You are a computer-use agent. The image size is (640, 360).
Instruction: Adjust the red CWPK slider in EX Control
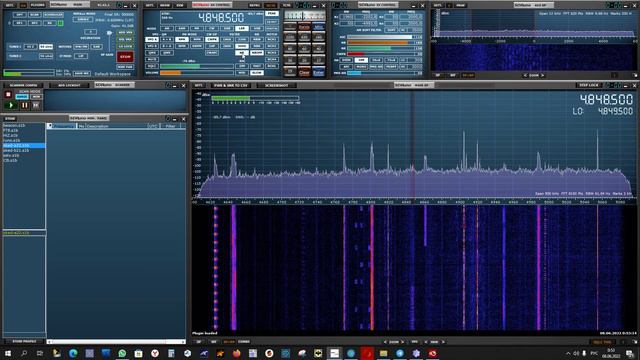point(380,54)
